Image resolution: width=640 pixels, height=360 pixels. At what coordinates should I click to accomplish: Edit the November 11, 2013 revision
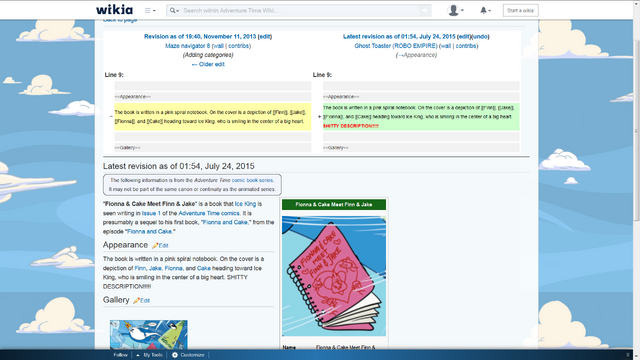[x=265, y=36]
